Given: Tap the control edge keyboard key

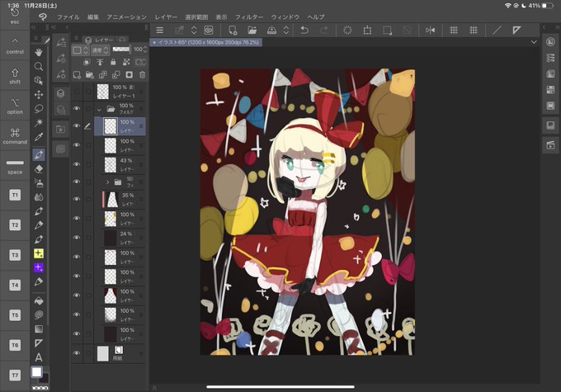Looking at the screenshot, I should [x=15, y=45].
